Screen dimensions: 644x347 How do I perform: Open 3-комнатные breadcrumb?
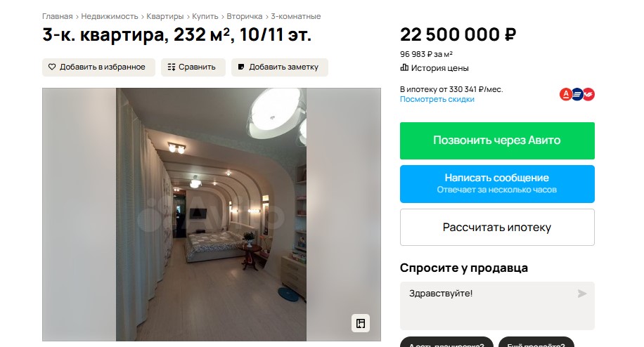pyautogui.click(x=296, y=16)
